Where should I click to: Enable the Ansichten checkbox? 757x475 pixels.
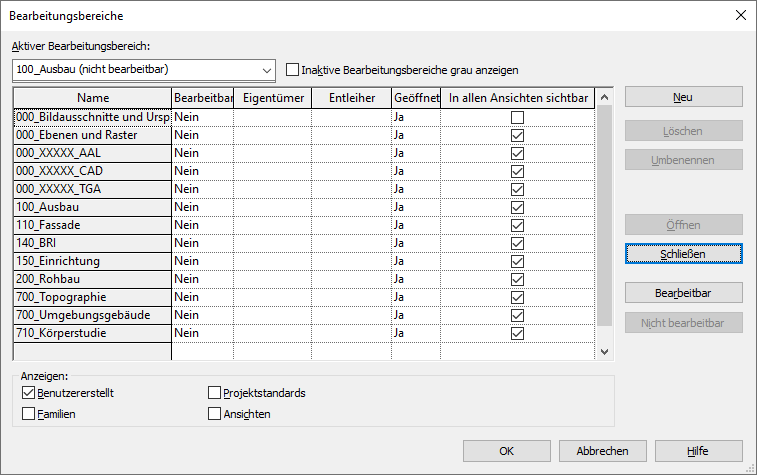pyautogui.click(x=215, y=413)
